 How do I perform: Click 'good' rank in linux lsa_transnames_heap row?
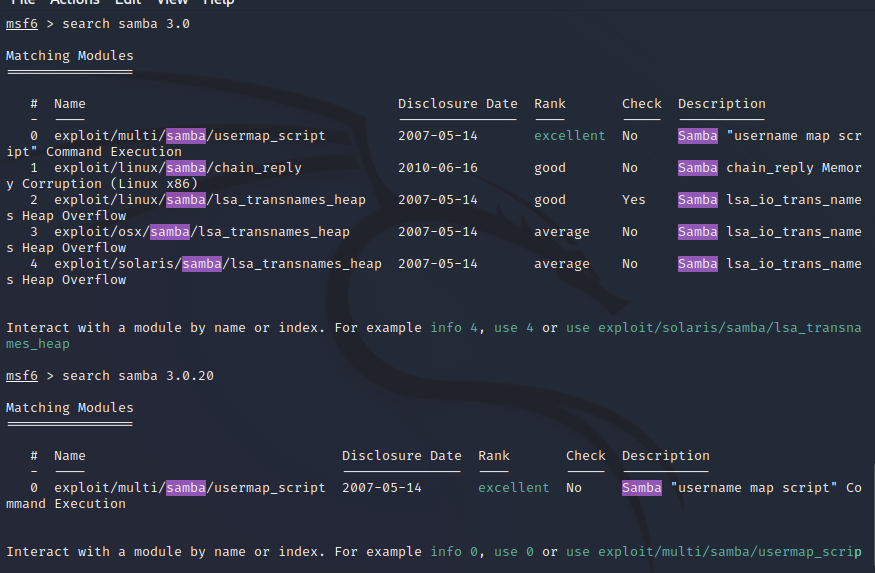click(550, 200)
